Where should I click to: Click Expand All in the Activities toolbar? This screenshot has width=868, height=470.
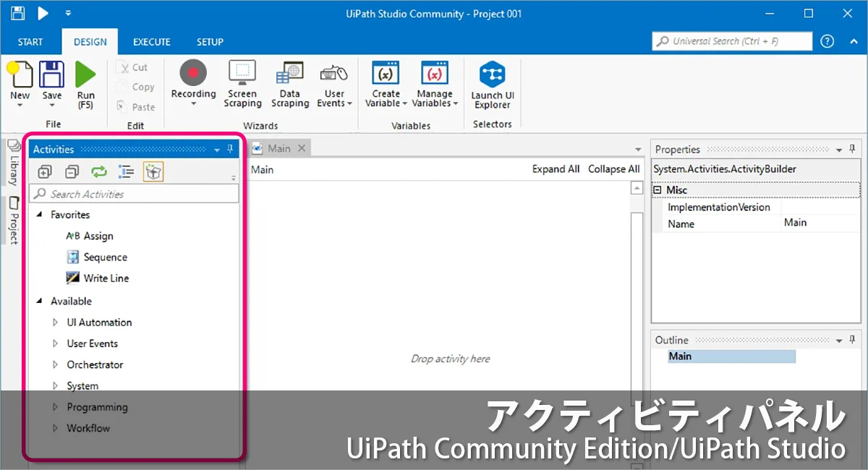(x=45, y=171)
